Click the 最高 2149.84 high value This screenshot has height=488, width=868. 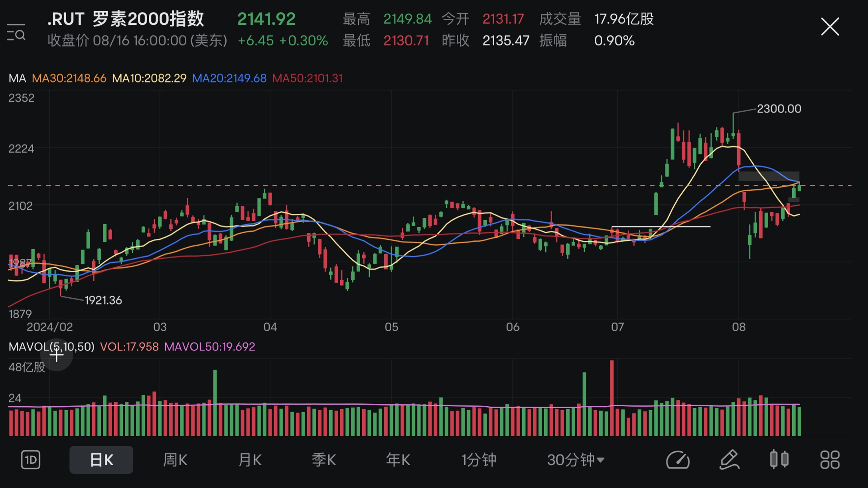click(x=387, y=19)
